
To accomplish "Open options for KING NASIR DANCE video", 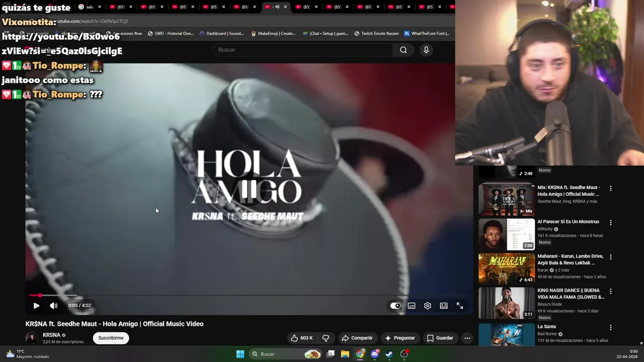I will 611,291.
